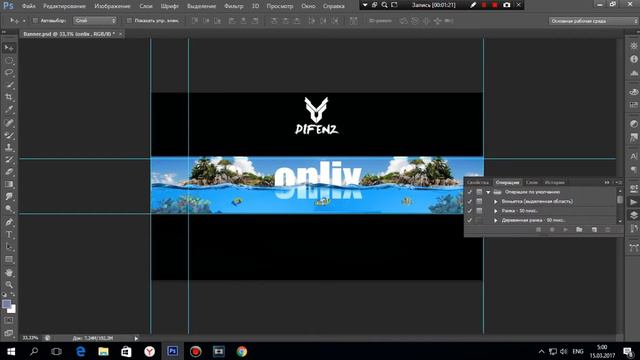
Task: Toggle dialog box for Frame Channel row
Action: 479,211
